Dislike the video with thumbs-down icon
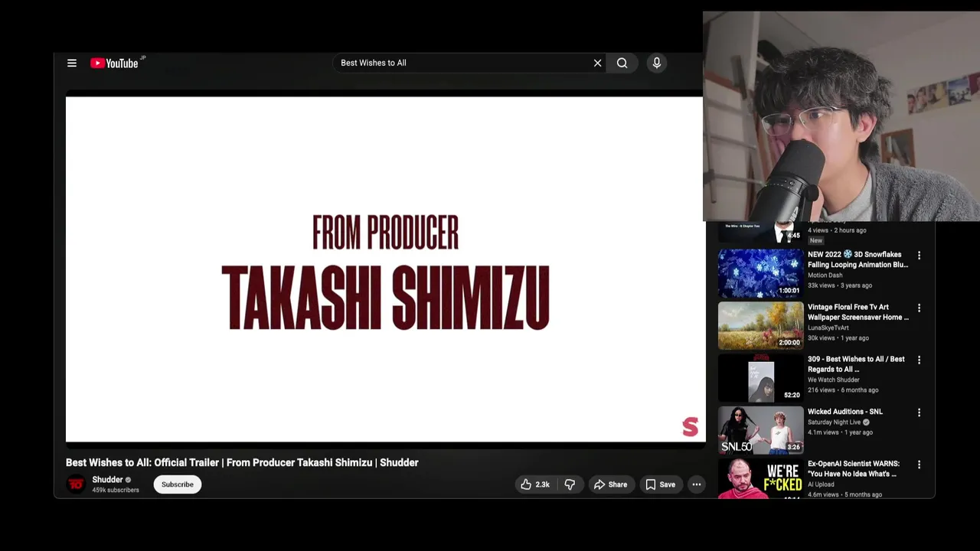 pos(570,484)
